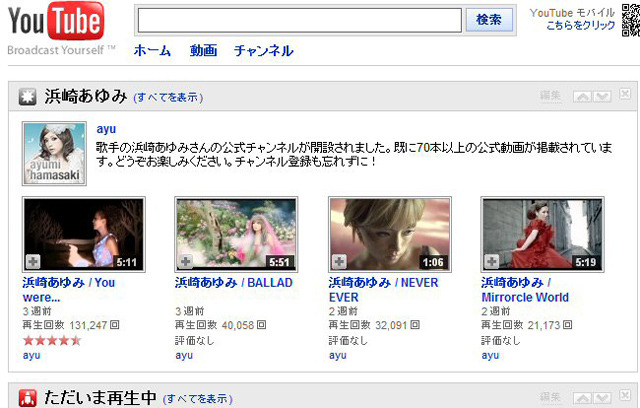
Task: Click the ただいま再生中 heading text
Action: [100, 398]
